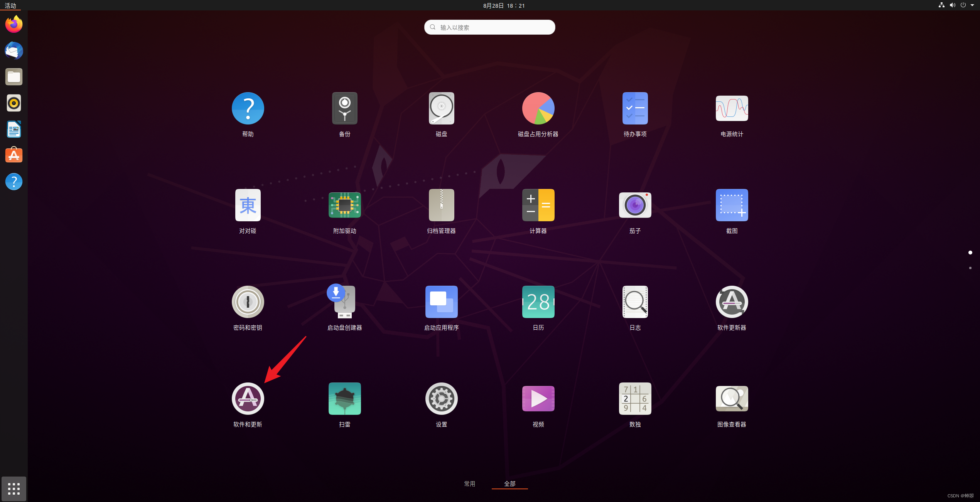Viewport: 980px width, 502px height.
Task: Select the 全部 tab
Action: [x=509, y=483]
